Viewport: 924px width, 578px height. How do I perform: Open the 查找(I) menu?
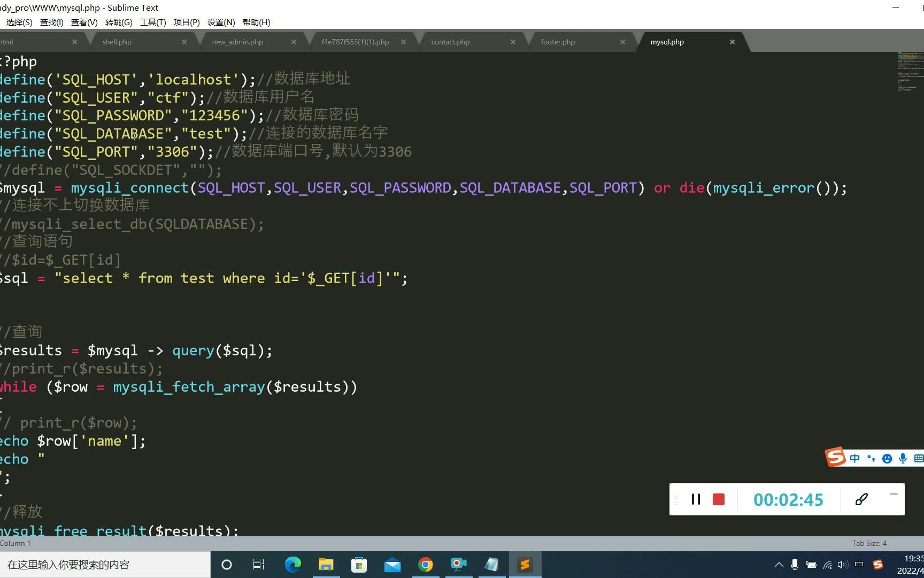(x=52, y=22)
